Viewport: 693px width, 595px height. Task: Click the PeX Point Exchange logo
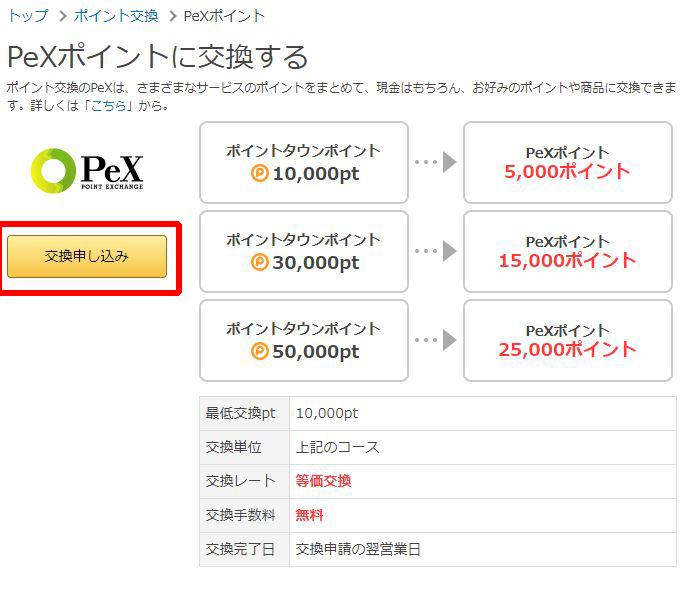[87, 171]
